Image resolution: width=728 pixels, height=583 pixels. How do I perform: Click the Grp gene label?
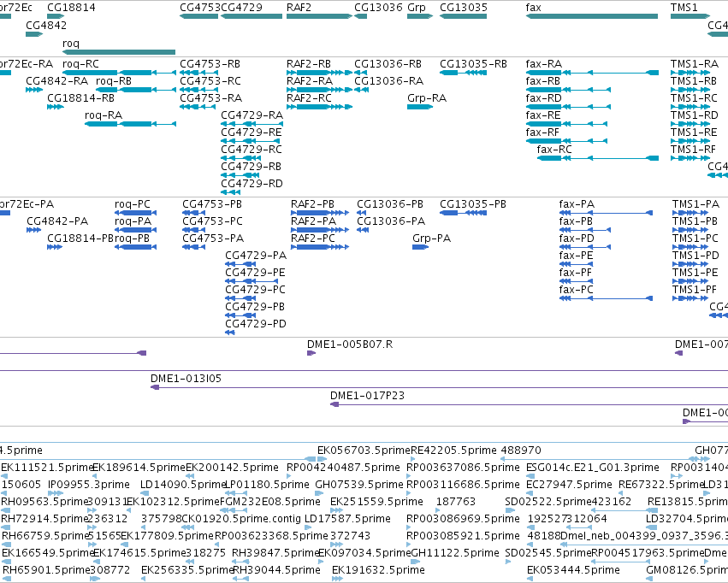417,8
